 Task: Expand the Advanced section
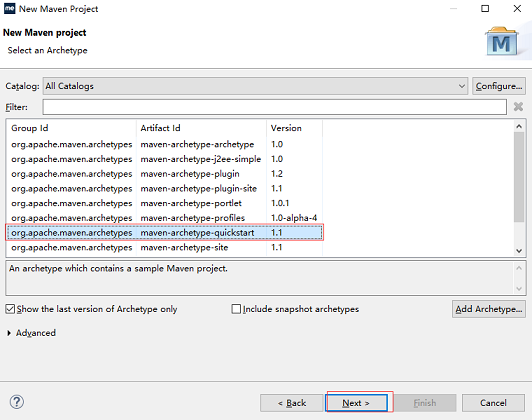[9, 333]
